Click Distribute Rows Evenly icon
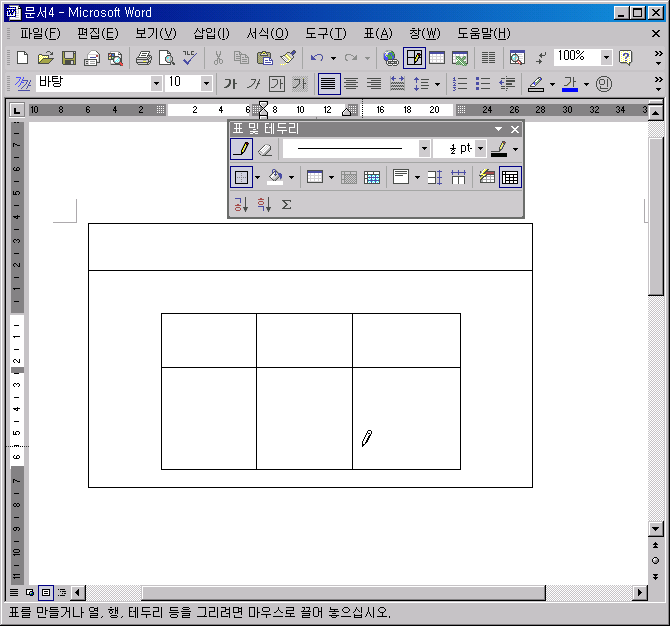 coord(435,178)
